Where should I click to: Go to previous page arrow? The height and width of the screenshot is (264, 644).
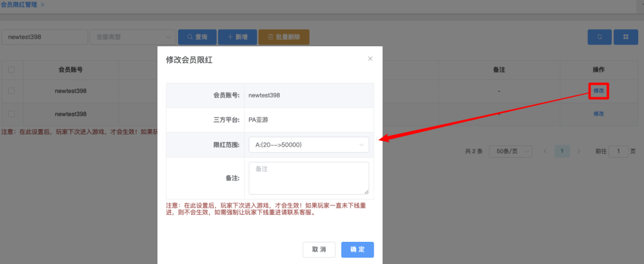[x=545, y=151]
